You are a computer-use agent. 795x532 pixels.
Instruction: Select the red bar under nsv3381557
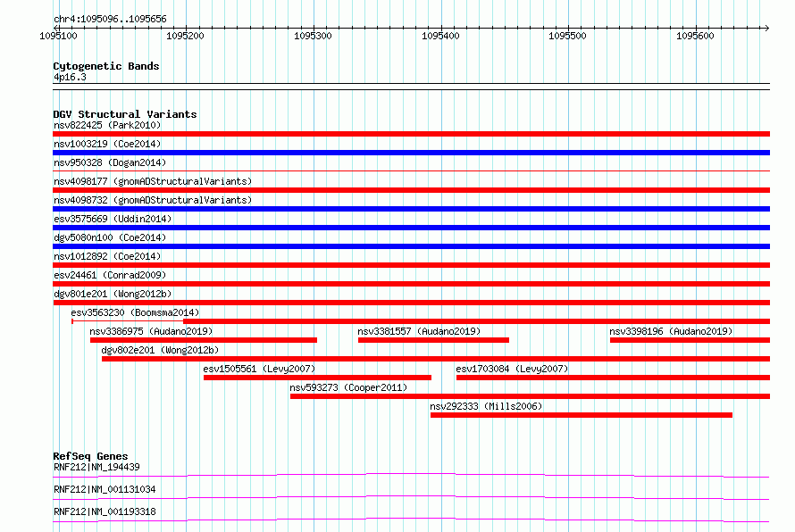pyautogui.click(x=433, y=340)
